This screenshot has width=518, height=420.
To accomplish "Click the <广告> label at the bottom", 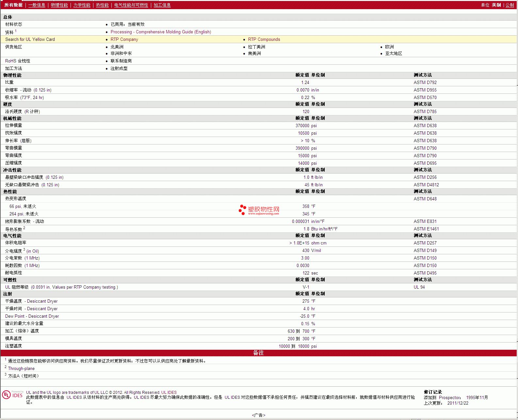I will [x=259, y=415].
